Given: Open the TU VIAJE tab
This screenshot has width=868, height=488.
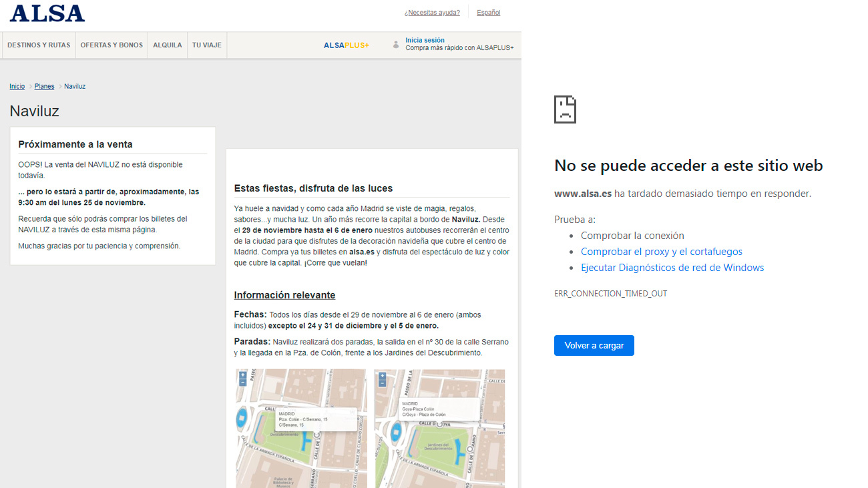Looking at the screenshot, I should click(x=206, y=45).
